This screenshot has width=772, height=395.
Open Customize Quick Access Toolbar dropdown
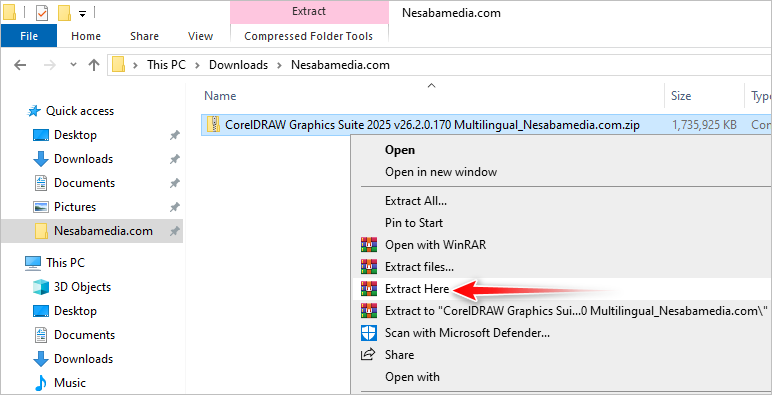[x=82, y=14]
